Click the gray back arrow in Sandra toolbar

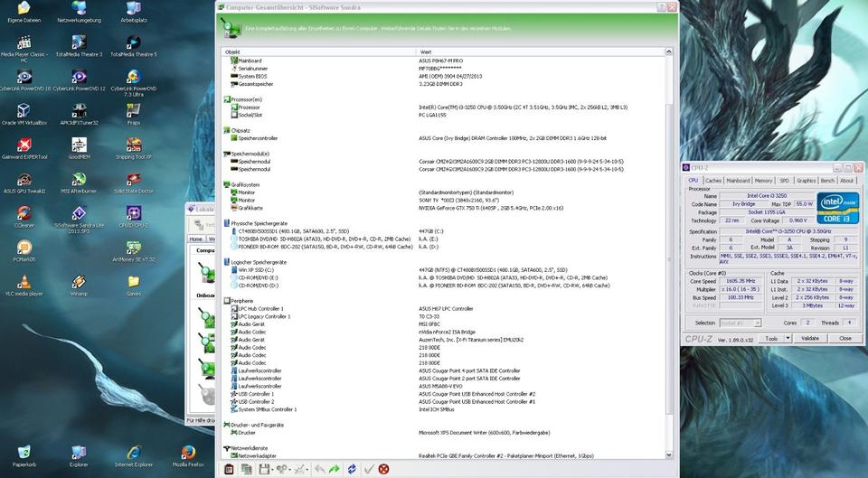pos(319,469)
